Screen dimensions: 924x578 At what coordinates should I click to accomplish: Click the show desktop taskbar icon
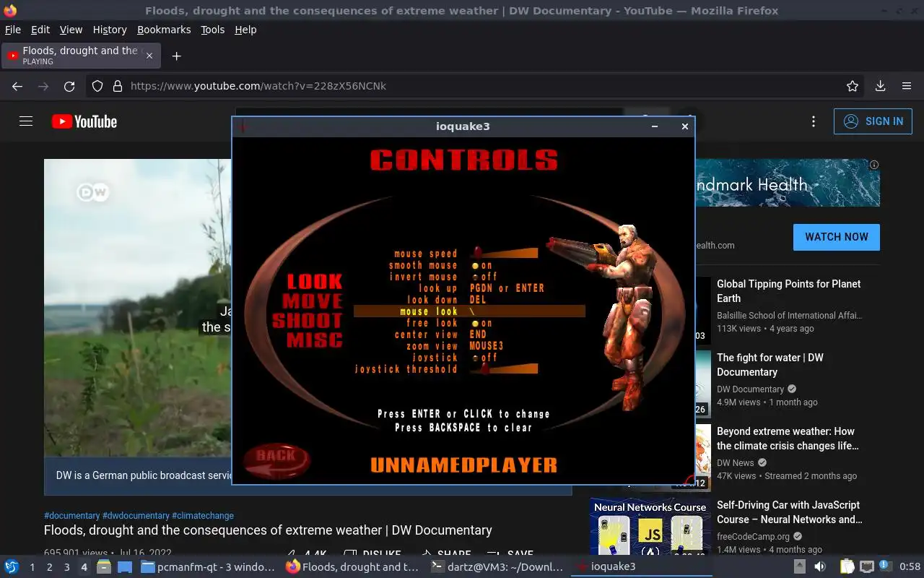coord(125,566)
